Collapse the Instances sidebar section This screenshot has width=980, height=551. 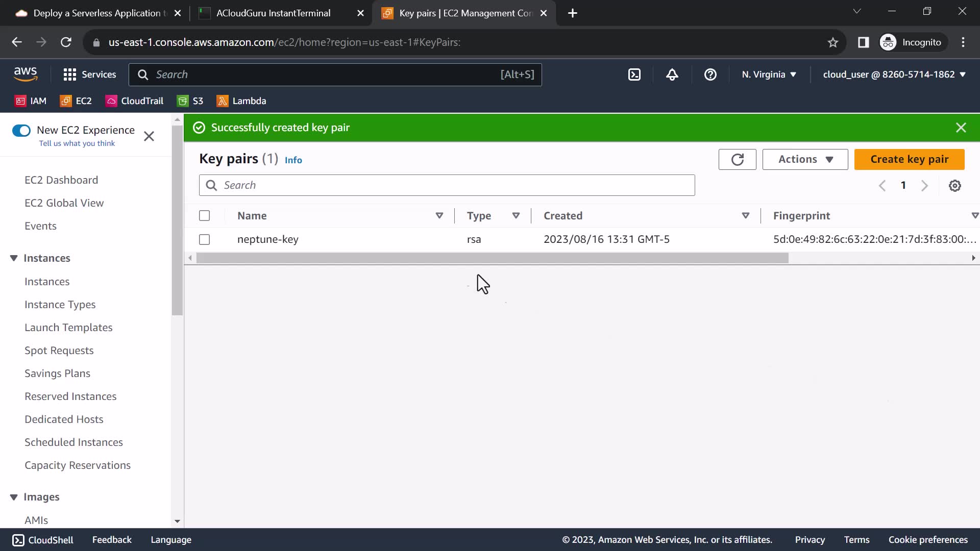tap(14, 258)
